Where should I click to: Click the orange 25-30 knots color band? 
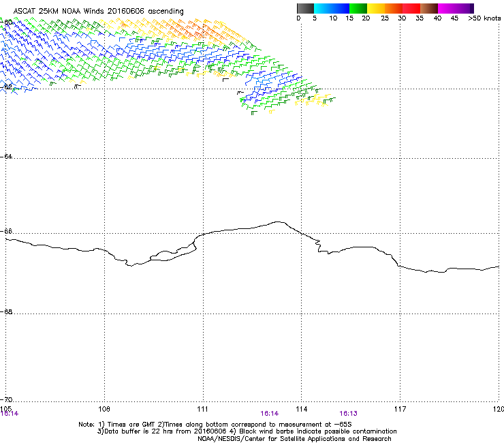point(394,8)
